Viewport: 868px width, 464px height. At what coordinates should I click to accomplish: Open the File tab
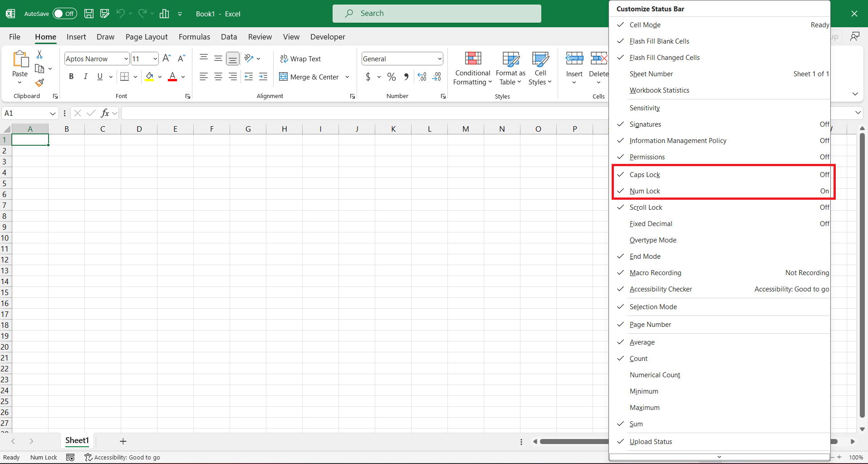point(15,37)
